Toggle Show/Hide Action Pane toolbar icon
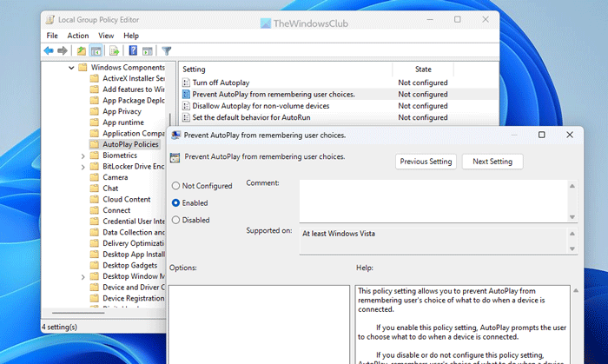This screenshot has height=364, width=608. [x=148, y=50]
